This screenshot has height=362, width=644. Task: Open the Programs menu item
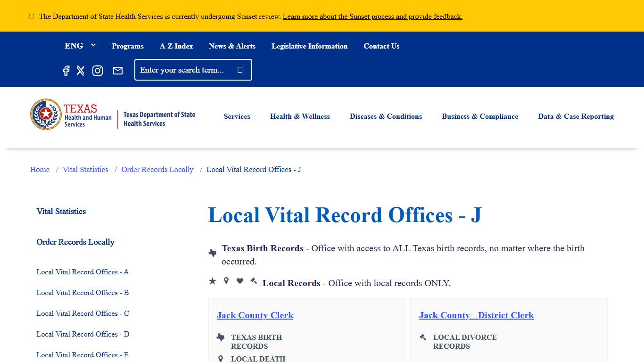(128, 46)
